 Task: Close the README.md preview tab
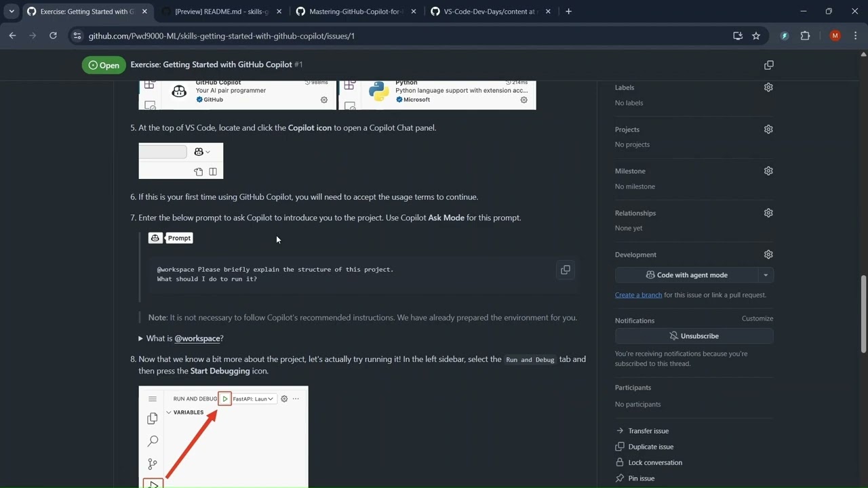tap(279, 12)
